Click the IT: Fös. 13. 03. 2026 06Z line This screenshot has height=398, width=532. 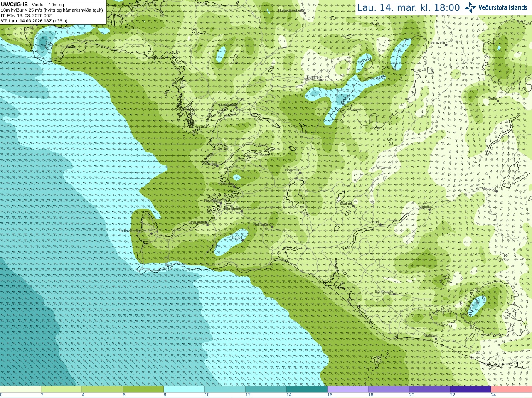click(26, 15)
